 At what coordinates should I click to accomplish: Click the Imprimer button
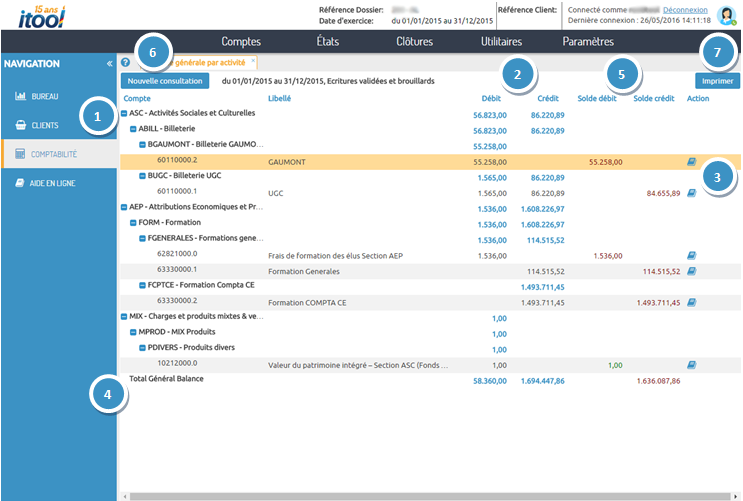coord(715,81)
